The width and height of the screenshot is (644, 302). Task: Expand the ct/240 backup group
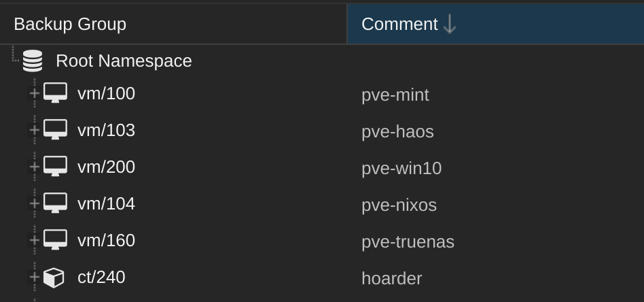(35, 276)
